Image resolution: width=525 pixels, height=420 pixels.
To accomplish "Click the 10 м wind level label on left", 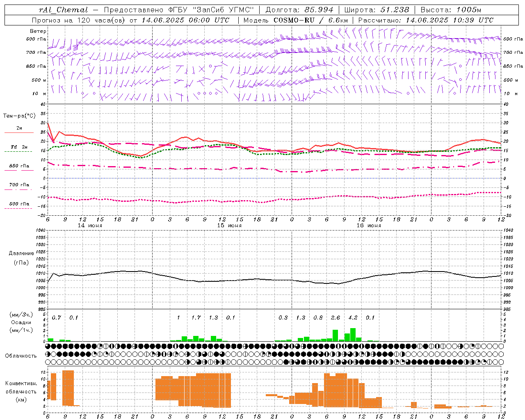I will coord(39,94).
